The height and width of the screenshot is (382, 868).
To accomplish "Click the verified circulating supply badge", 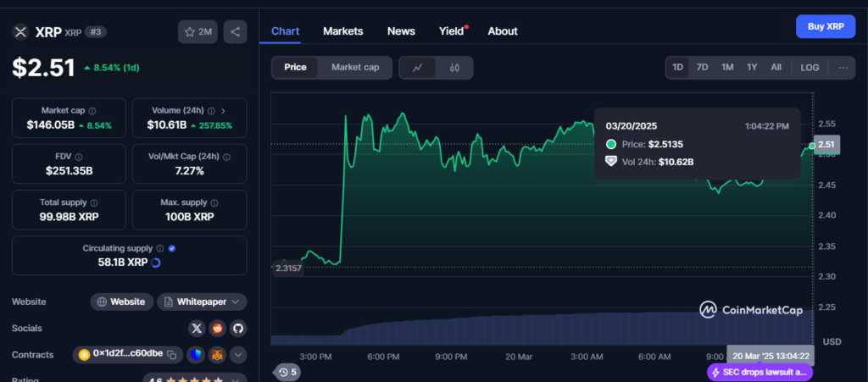I will pyautogui.click(x=172, y=249).
